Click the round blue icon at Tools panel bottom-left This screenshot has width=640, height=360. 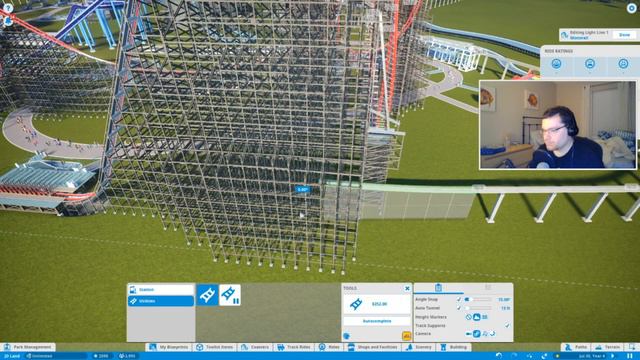pos(347,336)
